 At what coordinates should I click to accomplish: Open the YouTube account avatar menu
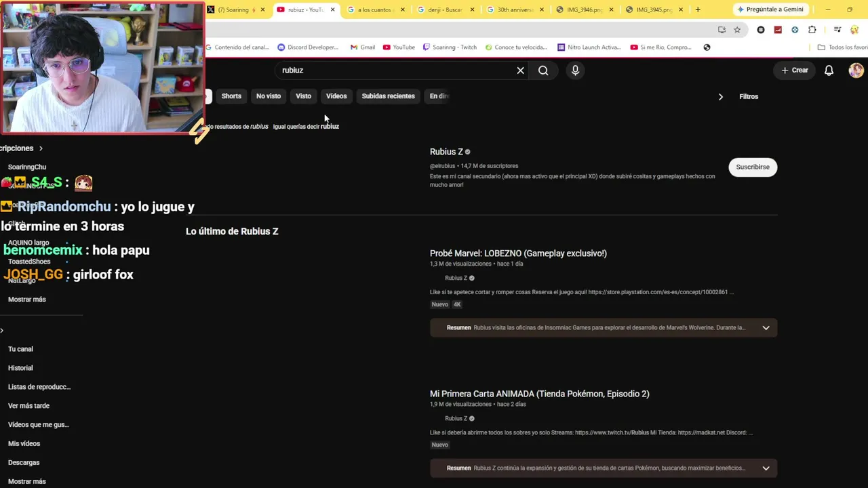[856, 70]
